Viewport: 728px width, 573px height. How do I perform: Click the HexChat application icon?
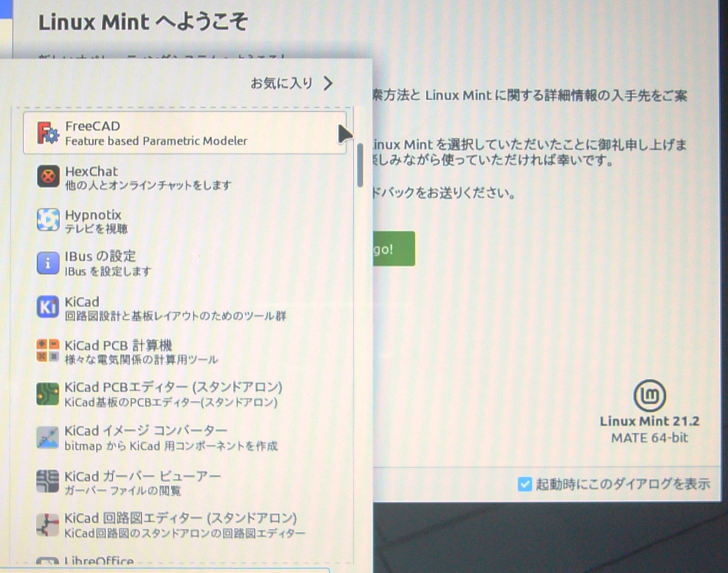(48, 177)
